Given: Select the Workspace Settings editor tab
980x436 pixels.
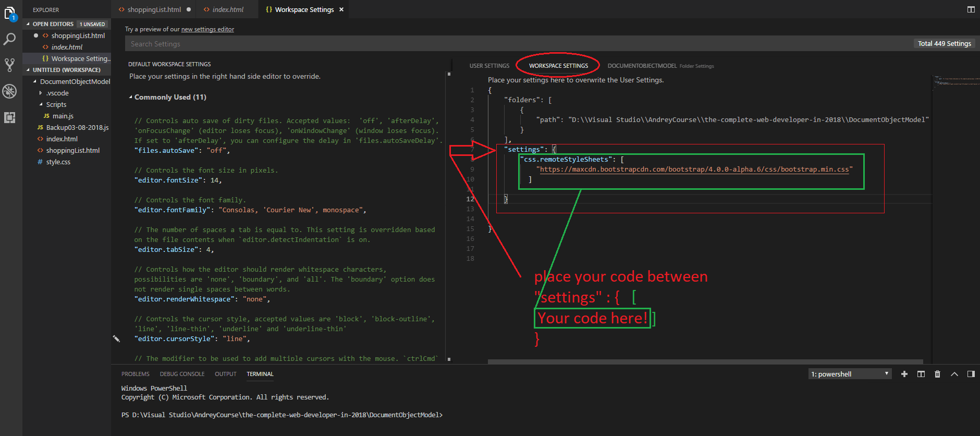Looking at the screenshot, I should (304, 9).
